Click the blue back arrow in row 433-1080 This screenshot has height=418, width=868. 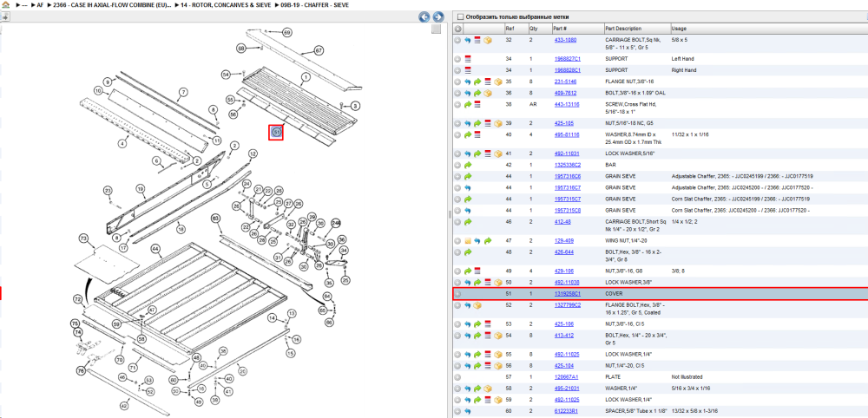coord(468,41)
